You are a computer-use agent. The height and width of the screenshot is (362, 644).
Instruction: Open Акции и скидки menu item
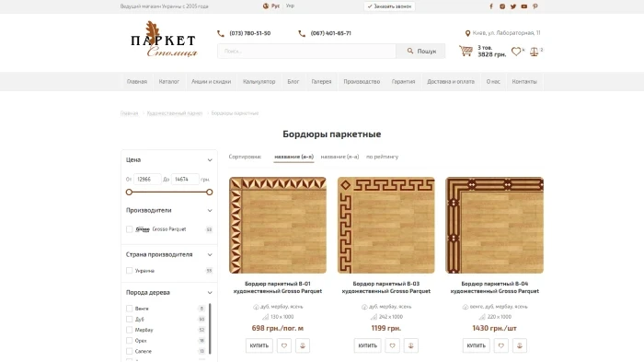(x=211, y=81)
